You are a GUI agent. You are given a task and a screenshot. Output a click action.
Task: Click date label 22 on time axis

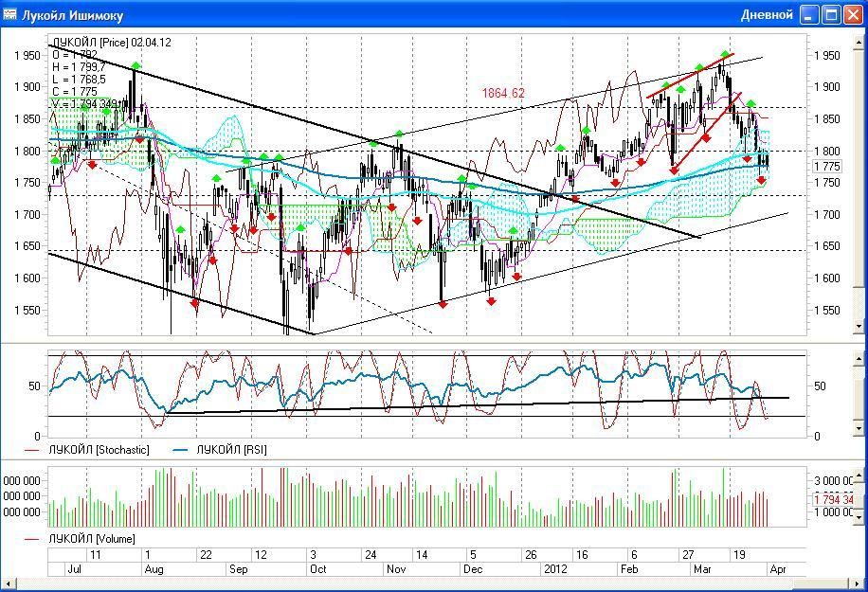click(x=206, y=555)
